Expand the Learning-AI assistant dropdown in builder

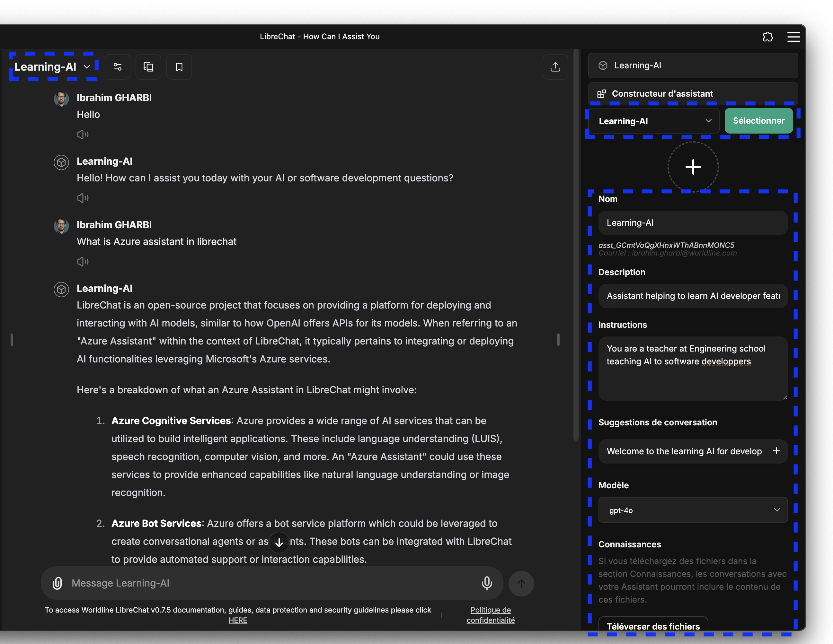[x=654, y=121]
